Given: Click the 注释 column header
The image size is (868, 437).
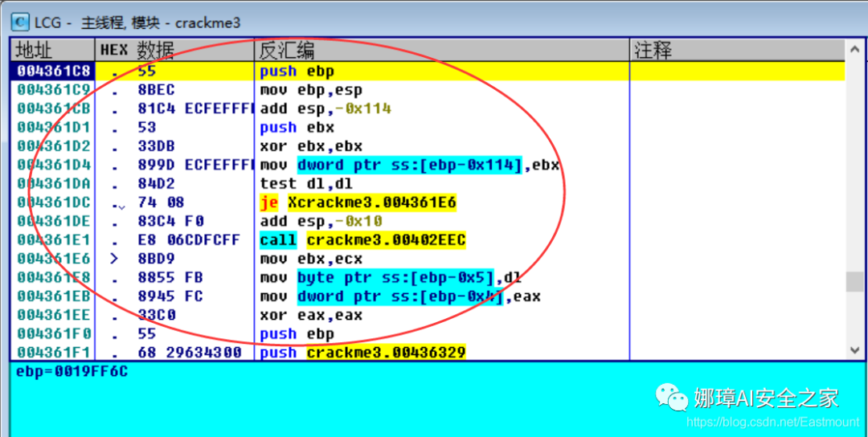Looking at the screenshot, I should pos(738,51).
